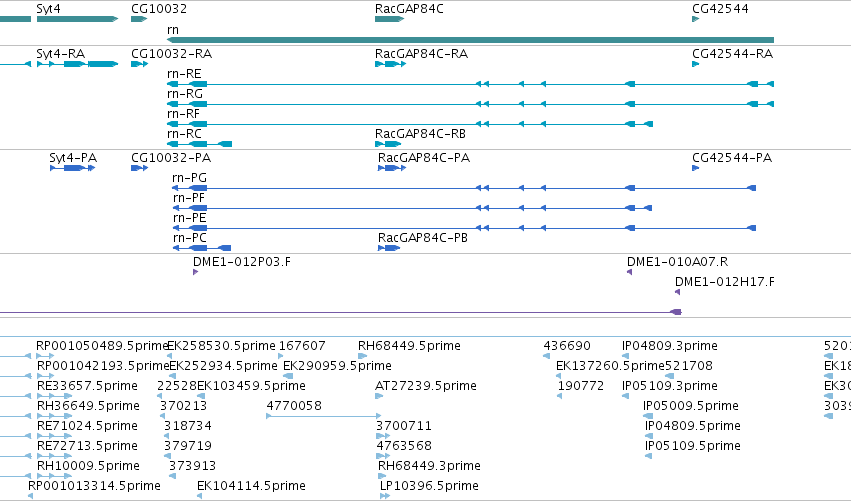Viewport: 851px width, 501px height.
Task: Click the LP10396.5prime EST label
Action: [429, 487]
